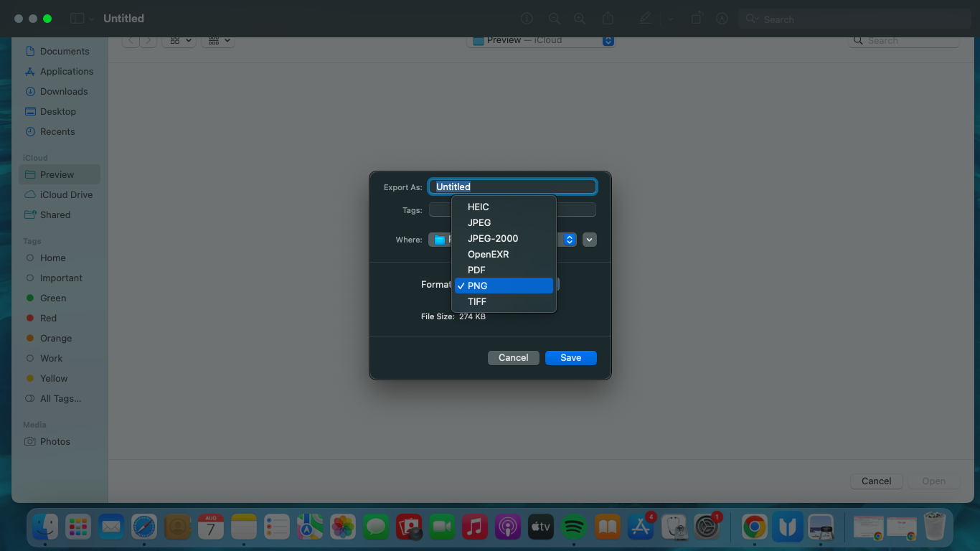Screen dimensions: 980x551
Task: Select the Green tag in sidebar
Action: tap(59, 298)
